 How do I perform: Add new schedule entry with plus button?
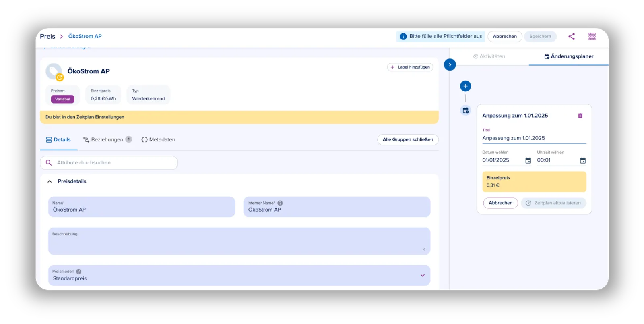(x=466, y=86)
